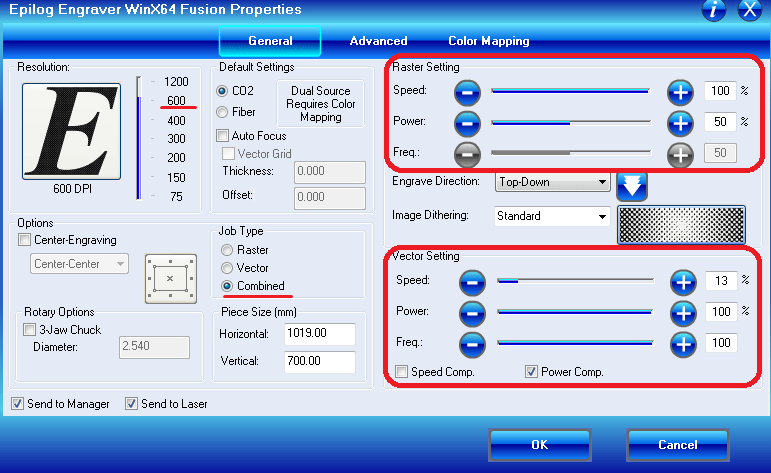Decrease Raster Power with minus button
The height and width of the screenshot is (473, 771).
pyautogui.click(x=467, y=123)
